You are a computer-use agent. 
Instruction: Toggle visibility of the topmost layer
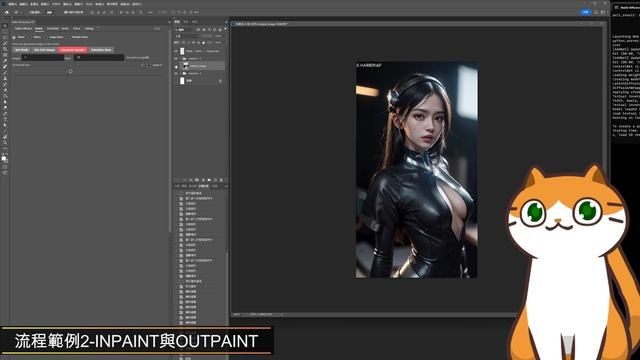point(176,51)
